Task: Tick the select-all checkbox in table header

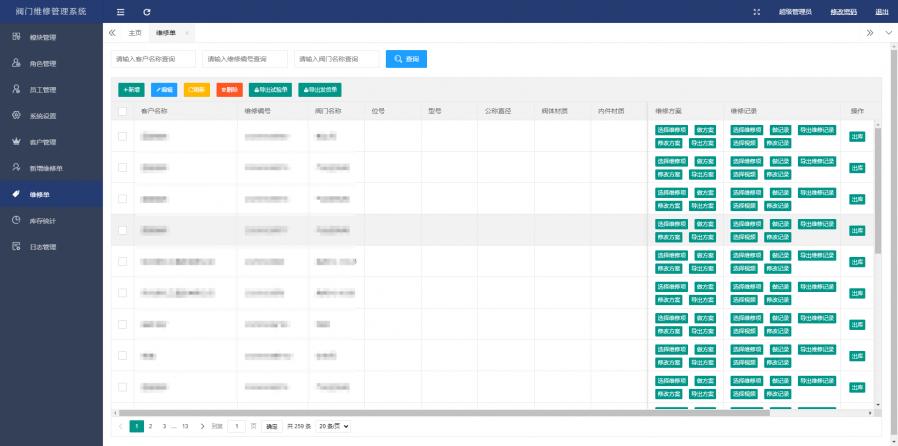Action: point(122,111)
